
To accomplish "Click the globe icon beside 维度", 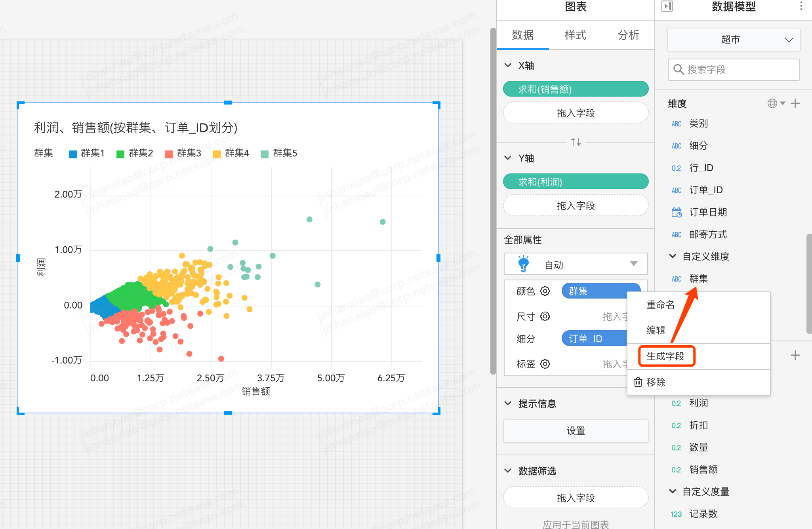I will [772, 103].
